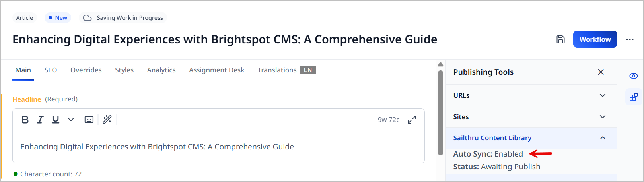Open the more text formatting dropdown
This screenshot has height=182, width=644.
(x=71, y=120)
